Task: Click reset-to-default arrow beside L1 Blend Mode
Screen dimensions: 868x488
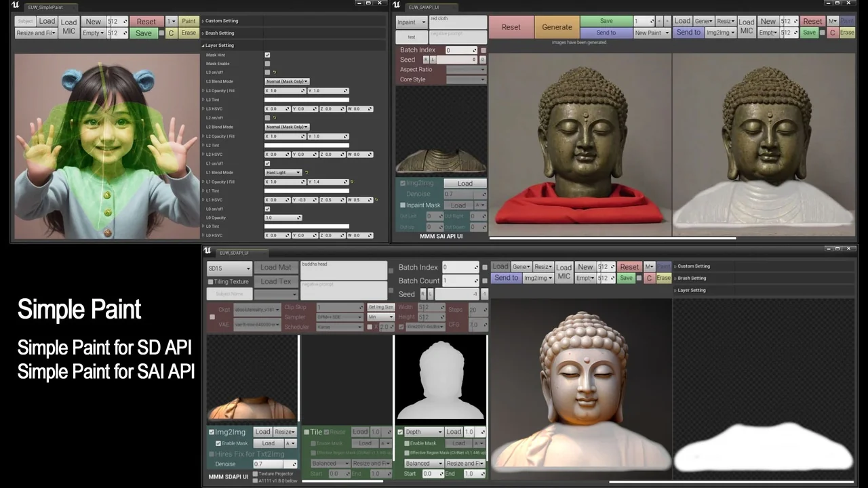Action: 307,172
